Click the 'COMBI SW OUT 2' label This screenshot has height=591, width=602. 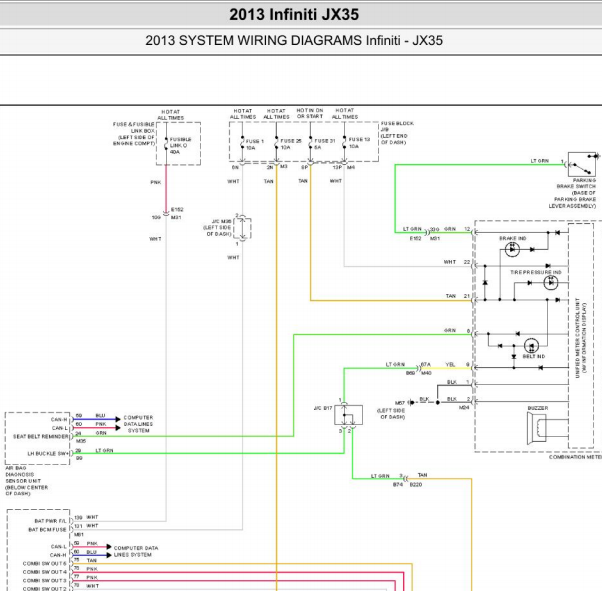click(x=45, y=589)
